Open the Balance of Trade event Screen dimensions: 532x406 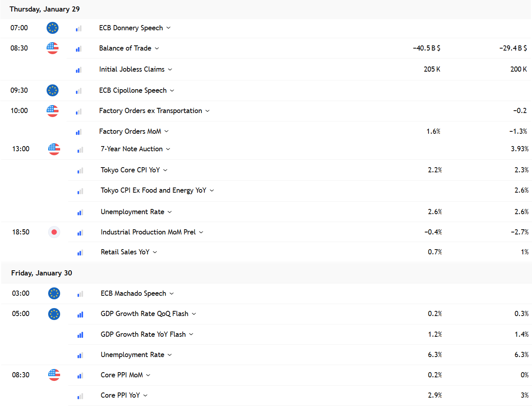(x=125, y=48)
